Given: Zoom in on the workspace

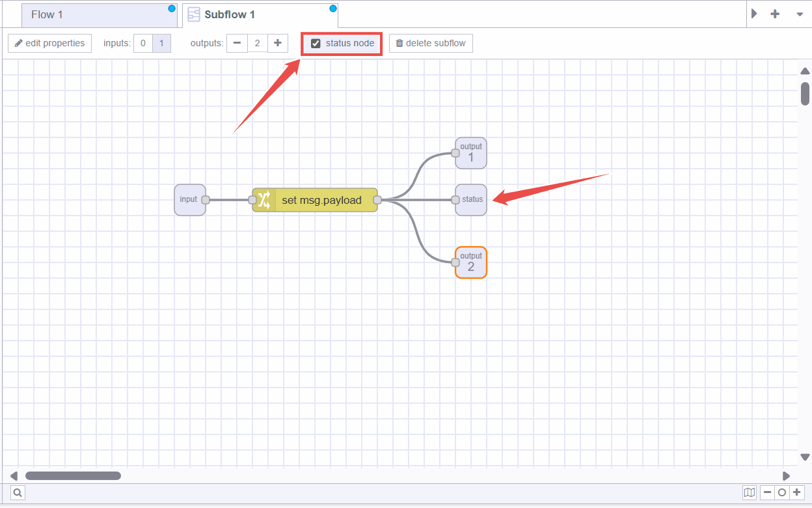Looking at the screenshot, I should (x=796, y=493).
